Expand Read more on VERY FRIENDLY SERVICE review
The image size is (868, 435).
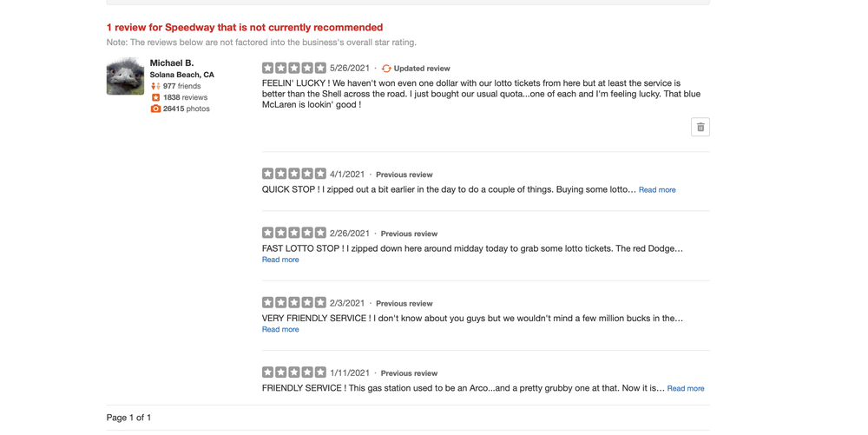click(x=280, y=329)
